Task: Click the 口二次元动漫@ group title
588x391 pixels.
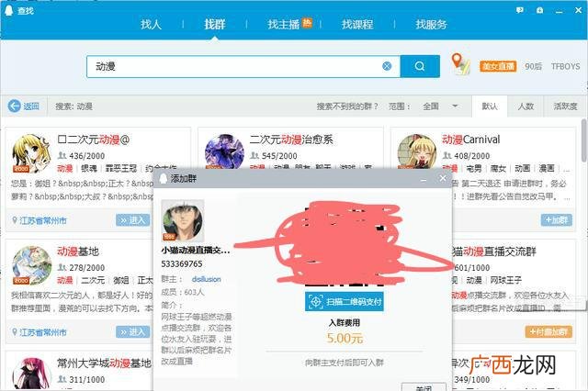Action: (94, 140)
